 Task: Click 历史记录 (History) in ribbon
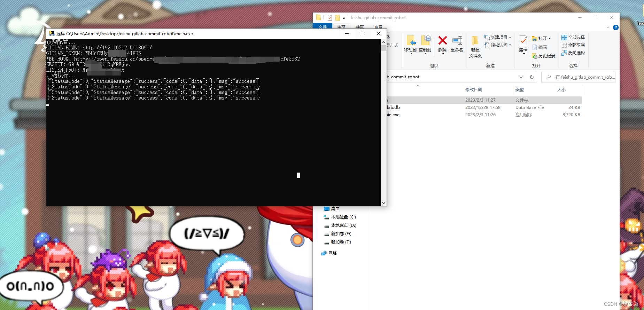pos(544,56)
